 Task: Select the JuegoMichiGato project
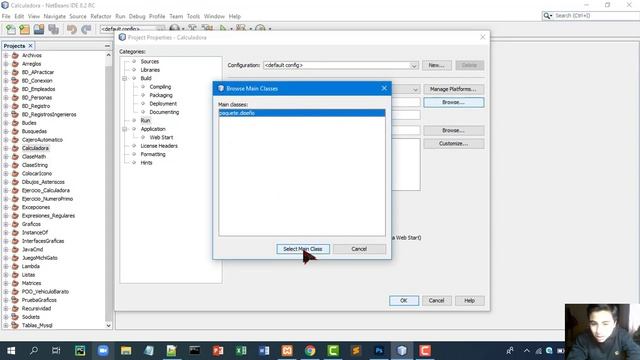(x=40, y=258)
